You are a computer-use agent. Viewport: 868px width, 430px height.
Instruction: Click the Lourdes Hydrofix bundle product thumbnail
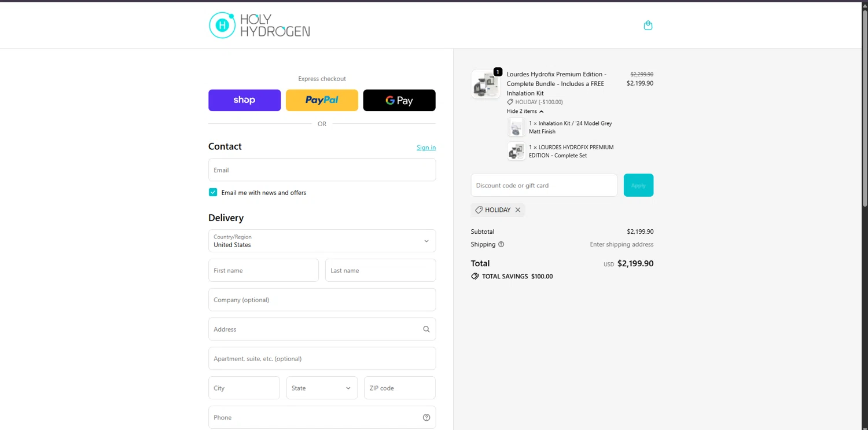tap(486, 84)
